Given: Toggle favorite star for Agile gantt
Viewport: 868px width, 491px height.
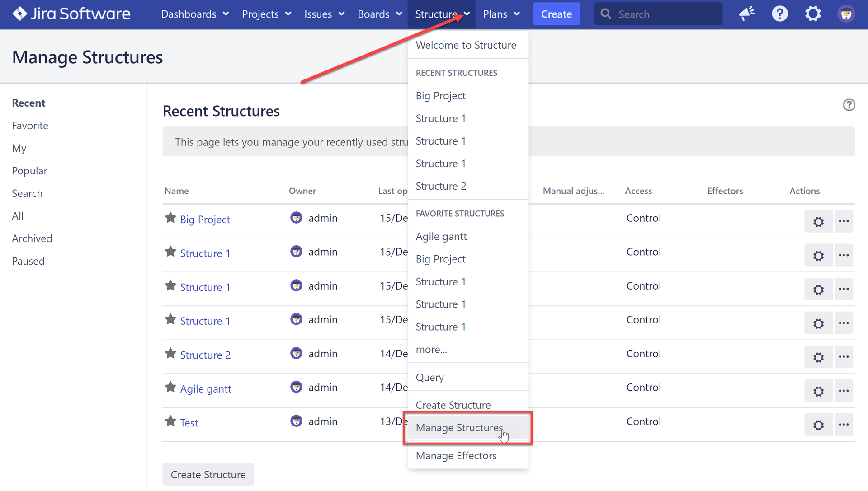Looking at the screenshot, I should coord(170,388).
